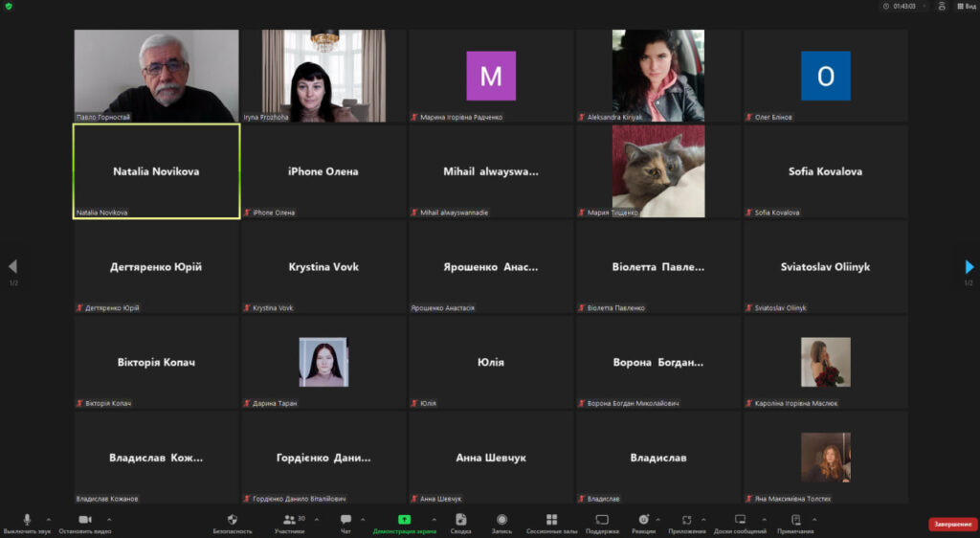Go to next participants page with blue arrow

coord(969,267)
